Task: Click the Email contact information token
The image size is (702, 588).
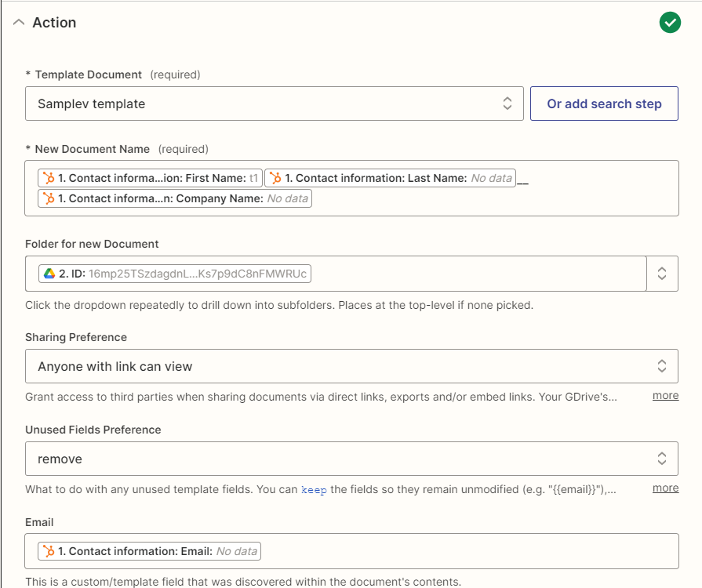Action: 150,551
